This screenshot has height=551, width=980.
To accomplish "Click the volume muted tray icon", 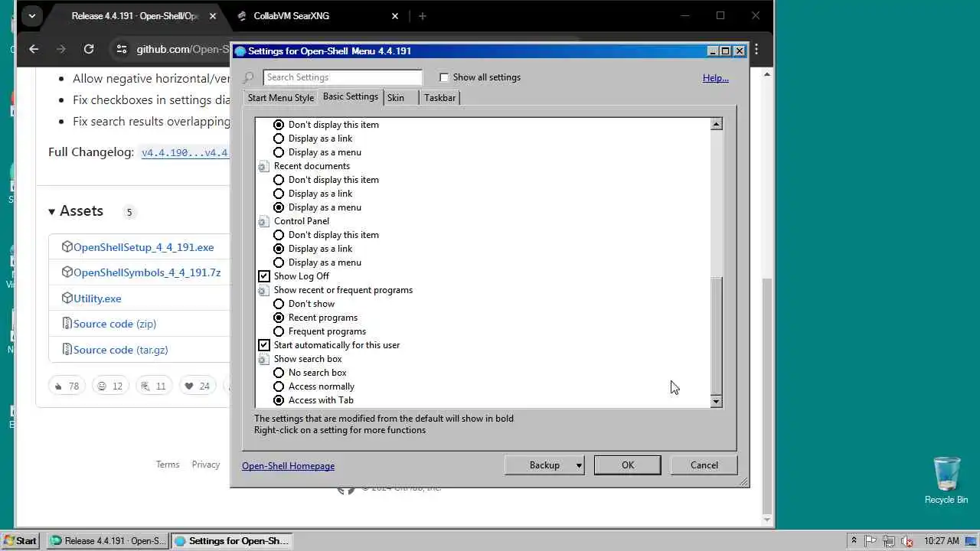I will point(906,541).
